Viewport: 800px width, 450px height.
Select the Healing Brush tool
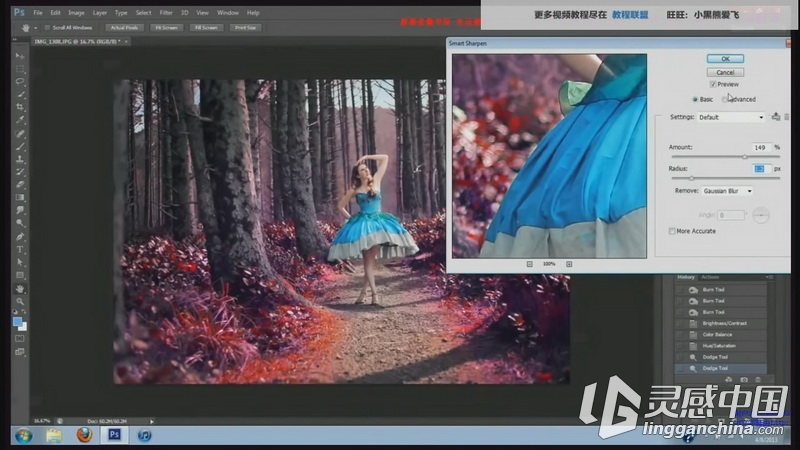point(20,134)
